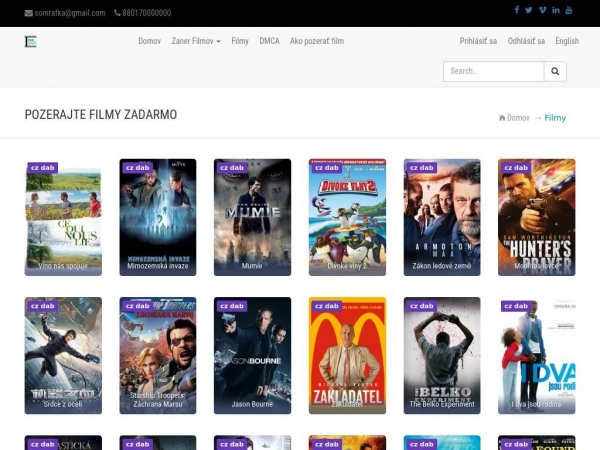Image resolution: width=600 pixels, height=450 pixels.
Task: Click Filmy in the breadcrumb
Action: coord(555,118)
